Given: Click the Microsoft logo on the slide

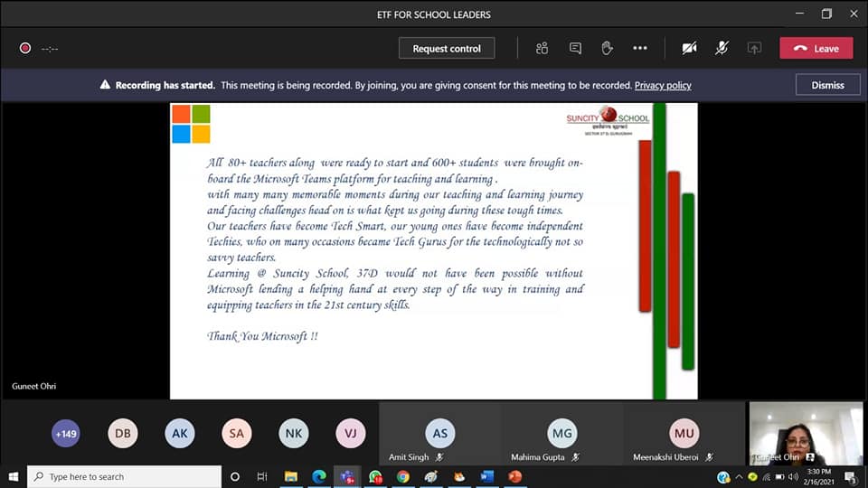Looking at the screenshot, I should coord(191,124).
